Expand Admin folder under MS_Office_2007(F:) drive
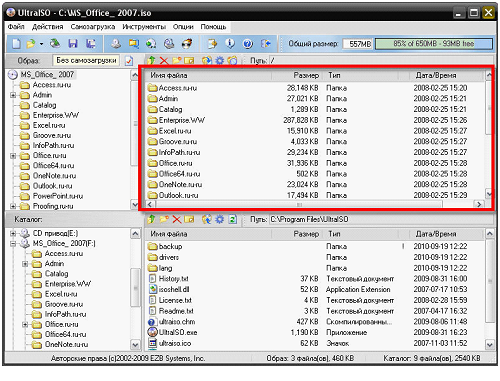Screen dimensions: 500x381 coord(25,264)
